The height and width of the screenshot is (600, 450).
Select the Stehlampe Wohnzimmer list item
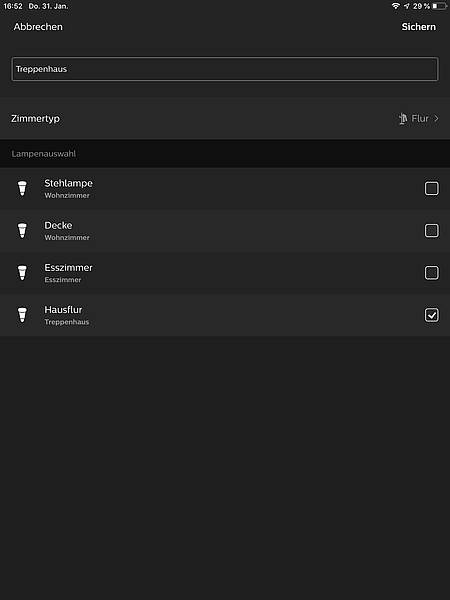[x=225, y=188]
